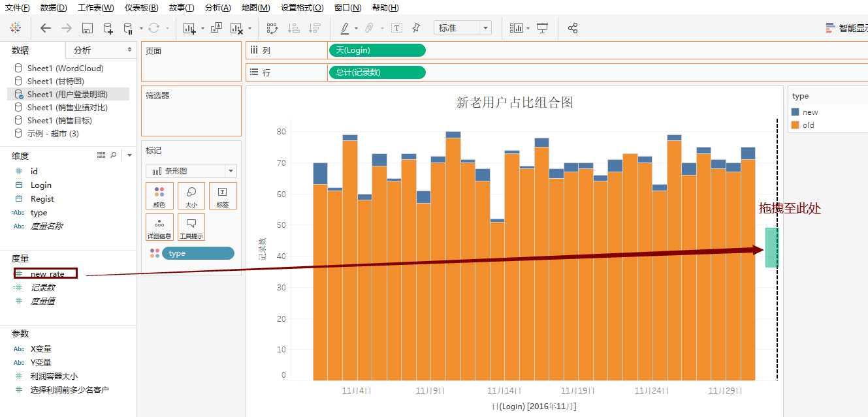Click the group members paperclip icon
This screenshot has width=868, height=417.
(368, 28)
